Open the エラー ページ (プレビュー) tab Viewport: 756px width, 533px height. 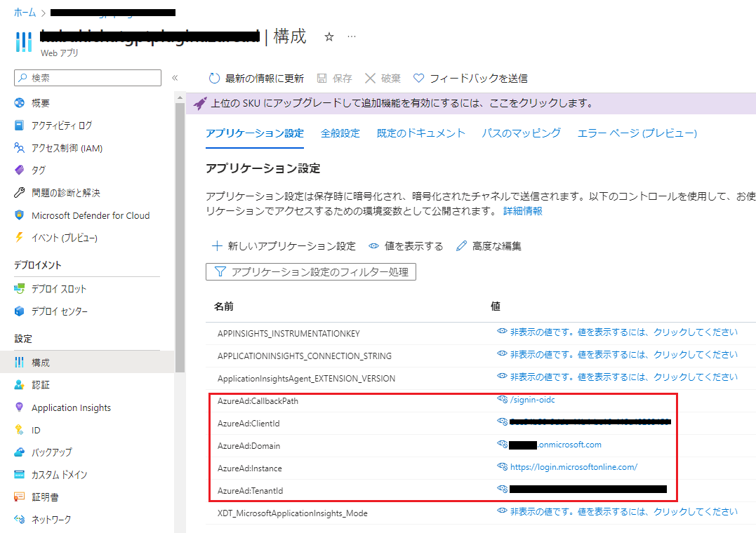click(637, 133)
